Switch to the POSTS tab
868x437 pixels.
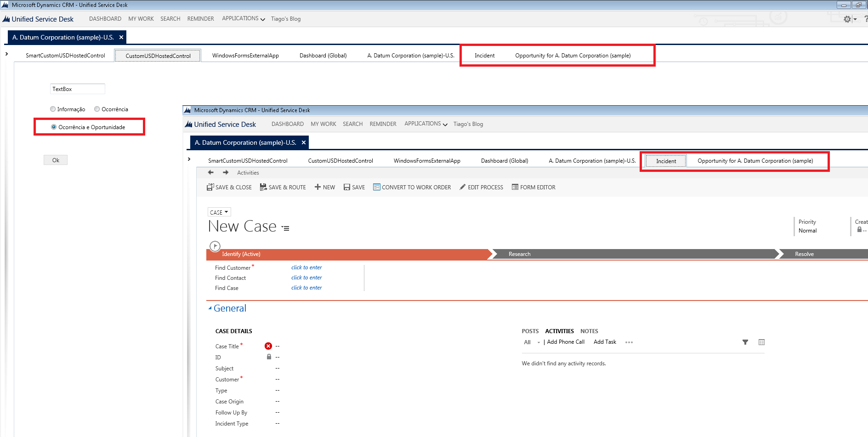530,331
